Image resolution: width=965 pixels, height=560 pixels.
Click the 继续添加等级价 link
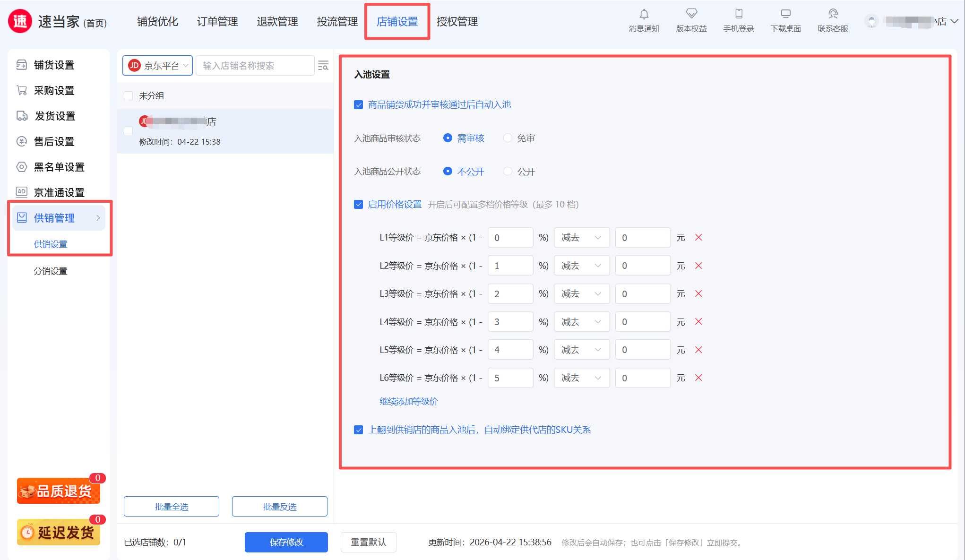coord(408,402)
